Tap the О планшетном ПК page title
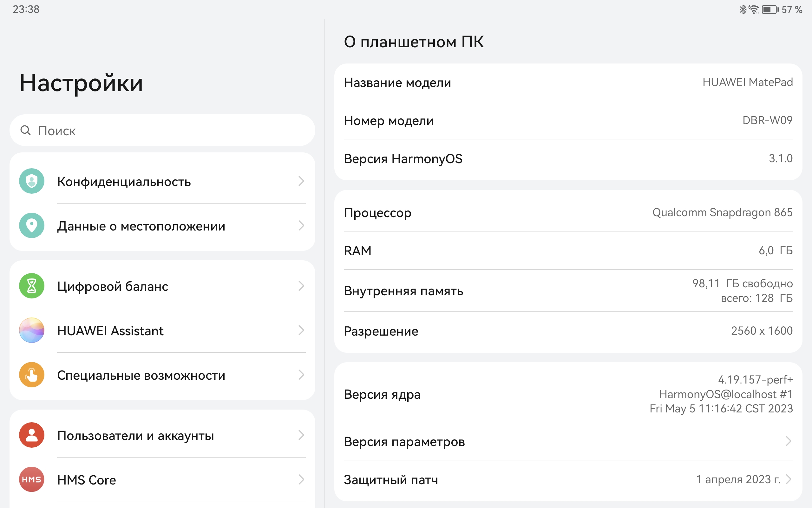The height and width of the screenshot is (508, 812). pos(414,42)
